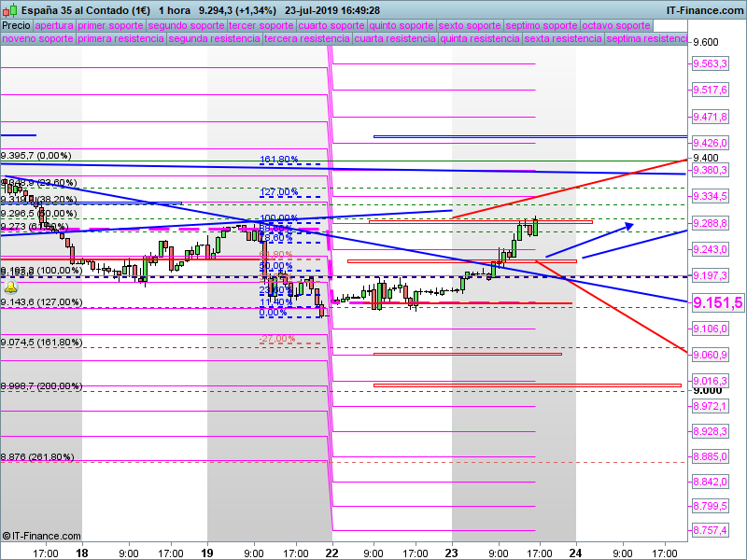Screen dimensions: 747x560
Task: Click the 9.106,0 price level tag
Action: click(710, 329)
